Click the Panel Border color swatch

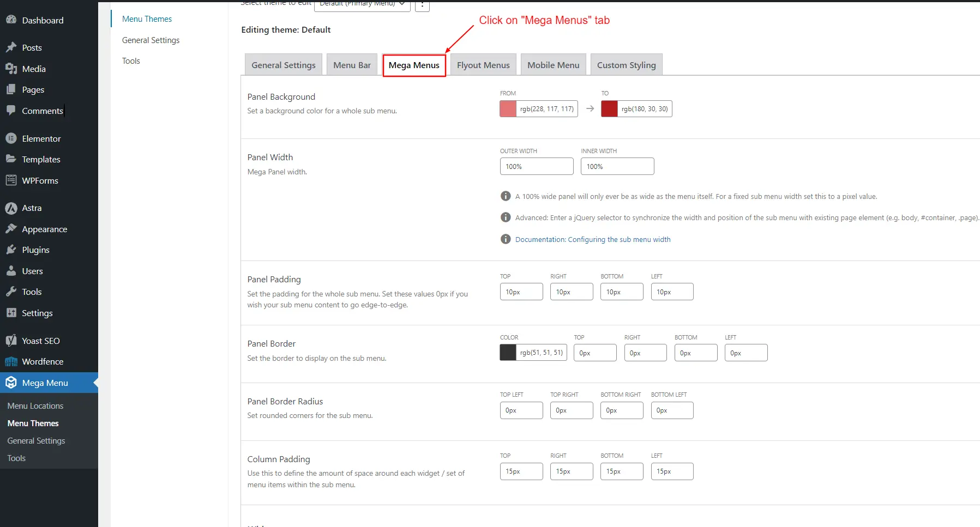pos(507,352)
